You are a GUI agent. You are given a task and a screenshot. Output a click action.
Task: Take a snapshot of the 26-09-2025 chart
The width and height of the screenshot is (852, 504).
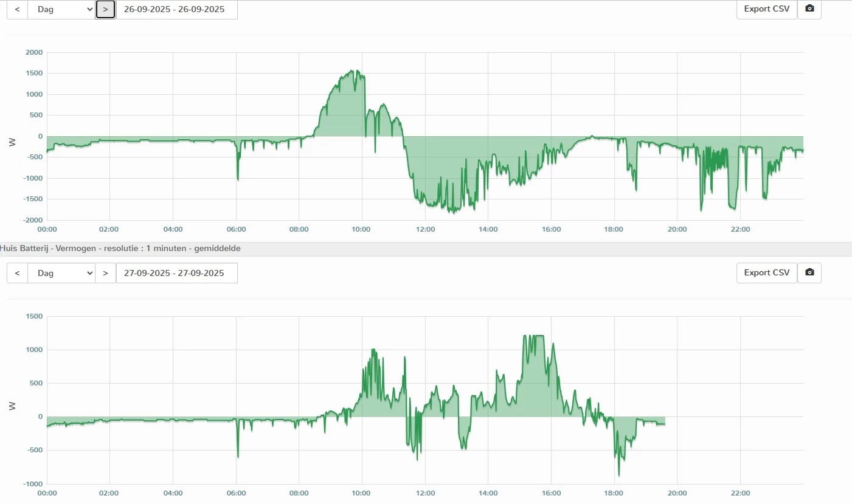click(809, 9)
